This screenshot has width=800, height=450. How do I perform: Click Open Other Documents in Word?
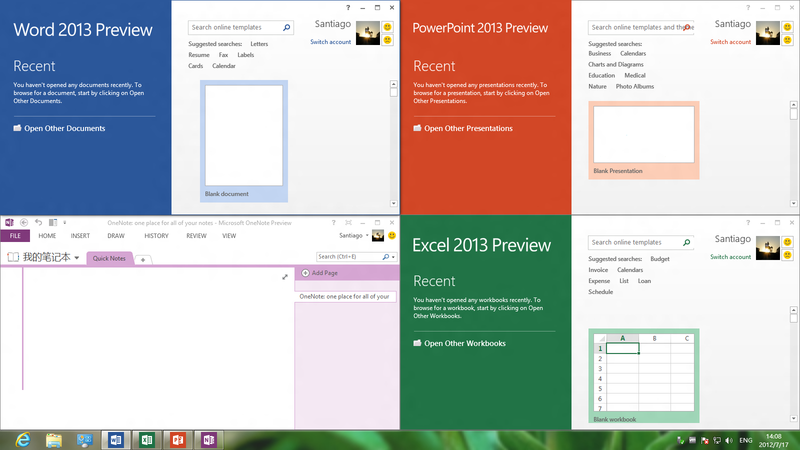[x=60, y=128]
